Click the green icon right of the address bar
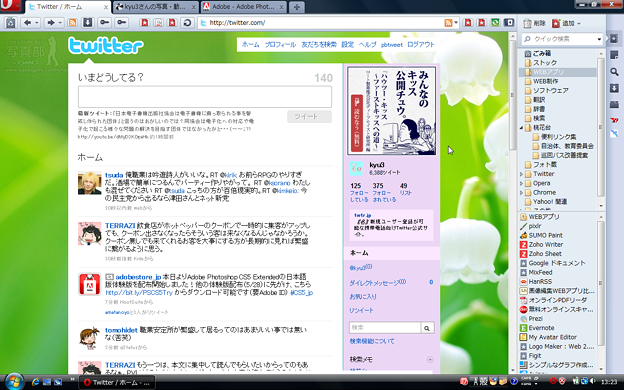The width and height of the screenshot is (624, 390). 495,23
